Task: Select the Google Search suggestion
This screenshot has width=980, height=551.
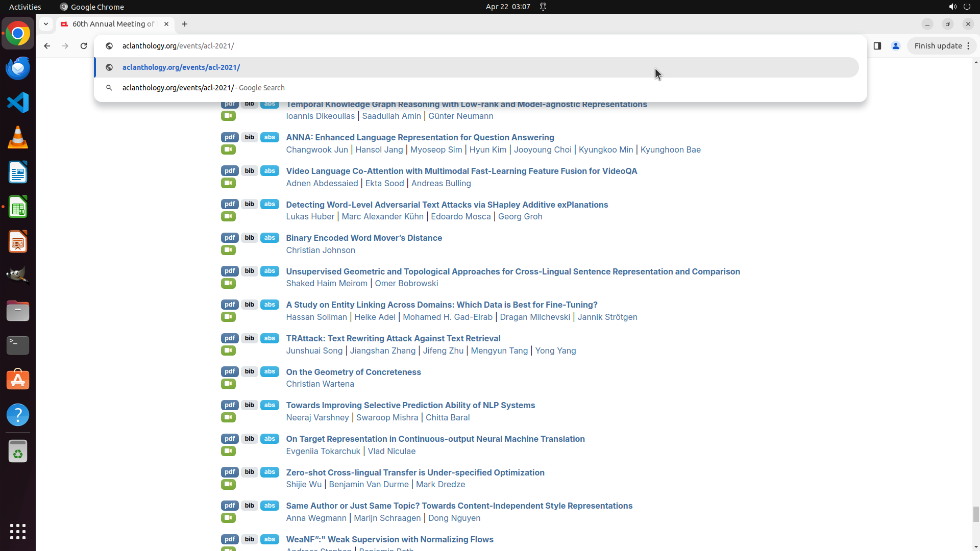Action: click(204, 88)
